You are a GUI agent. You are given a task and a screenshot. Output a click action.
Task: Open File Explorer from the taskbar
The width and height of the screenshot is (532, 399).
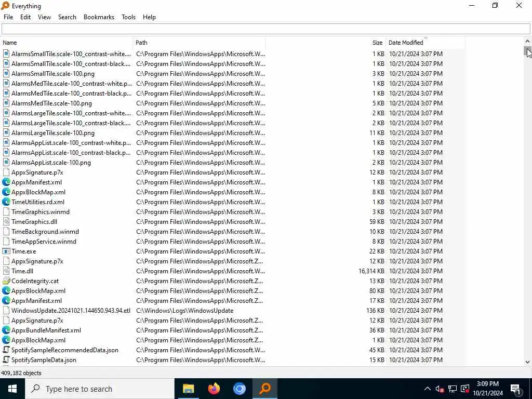click(188, 389)
